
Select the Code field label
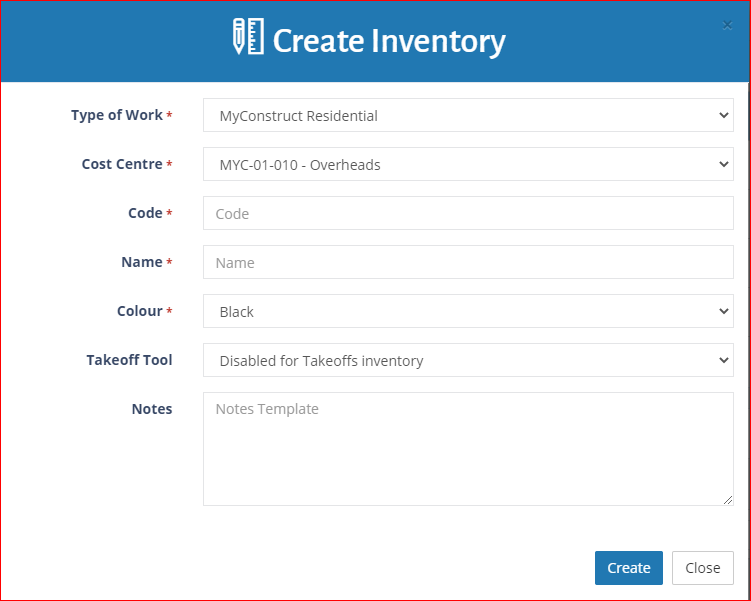pyautogui.click(x=145, y=213)
